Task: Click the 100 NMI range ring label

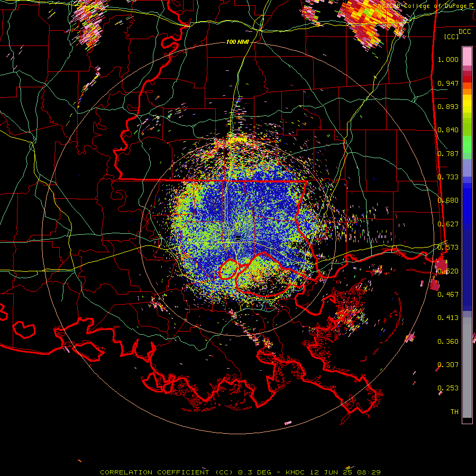Action: 237,42
